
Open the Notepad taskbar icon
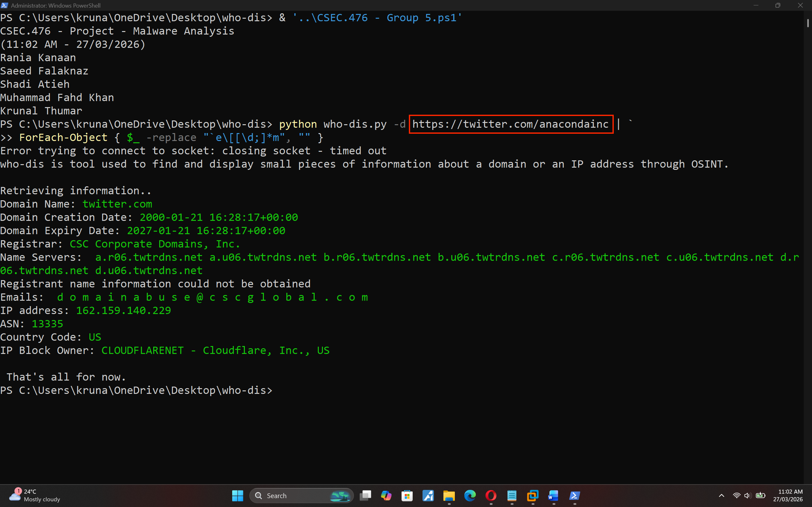coord(512,495)
